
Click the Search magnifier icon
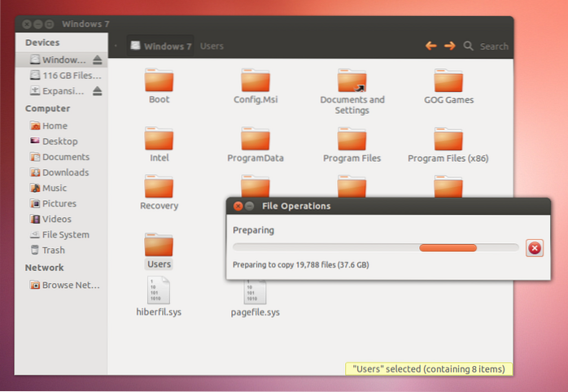pyautogui.click(x=469, y=46)
